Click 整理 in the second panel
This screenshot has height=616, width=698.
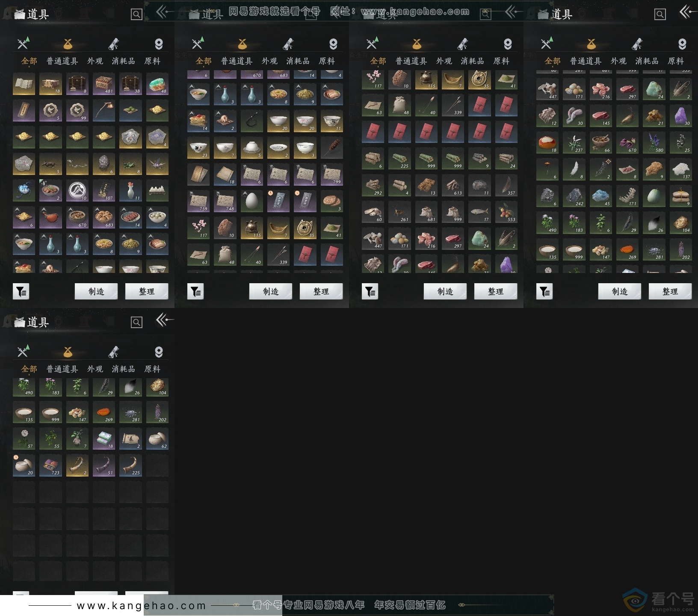pos(321,291)
